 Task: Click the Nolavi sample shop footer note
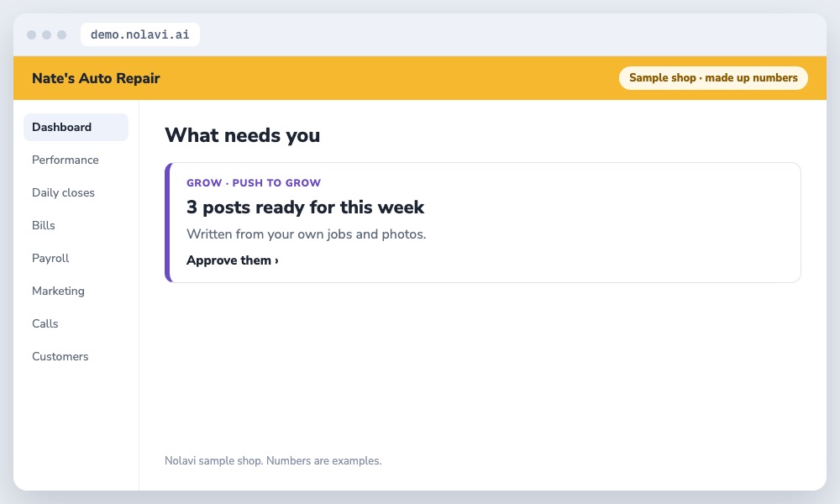pyautogui.click(x=273, y=460)
